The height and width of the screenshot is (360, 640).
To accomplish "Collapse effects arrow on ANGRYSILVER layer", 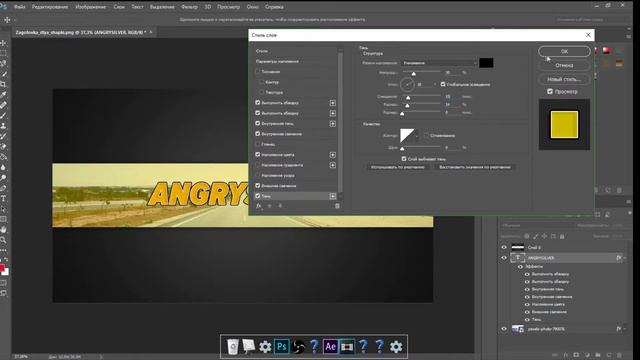I will pyautogui.click(x=625, y=258).
